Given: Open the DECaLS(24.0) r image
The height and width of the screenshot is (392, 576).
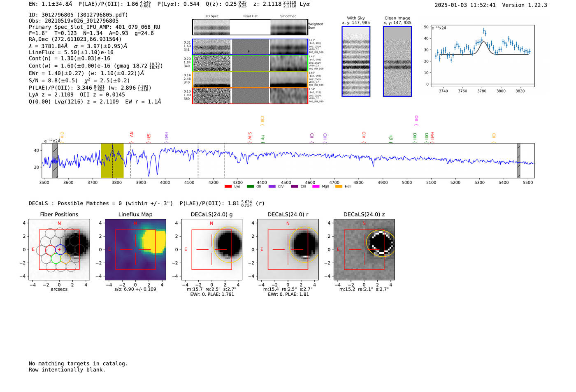Looking at the screenshot, I should 288,249.
